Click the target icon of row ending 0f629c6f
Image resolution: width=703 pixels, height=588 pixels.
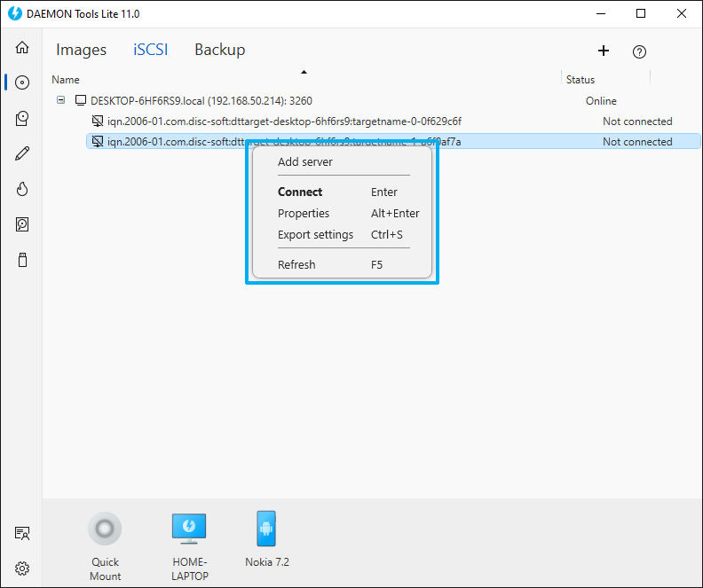98,121
